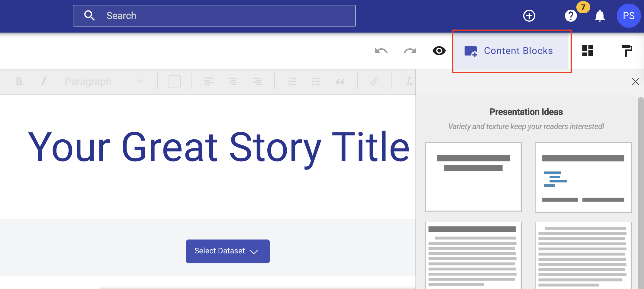Toggle bold text formatting
644x289 pixels.
19,81
